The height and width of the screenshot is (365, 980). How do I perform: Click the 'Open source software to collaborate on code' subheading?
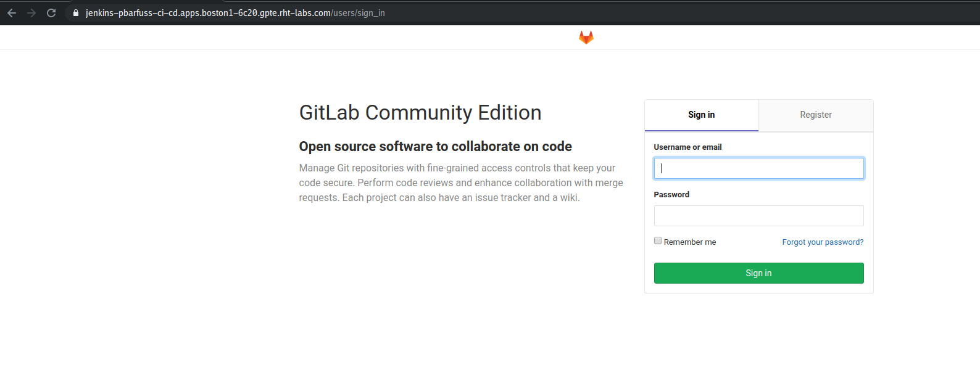pos(435,147)
